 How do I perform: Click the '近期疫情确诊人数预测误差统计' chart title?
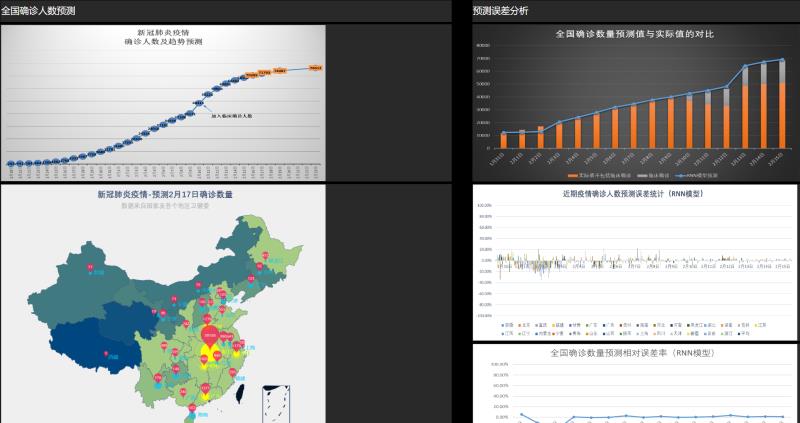point(633,193)
